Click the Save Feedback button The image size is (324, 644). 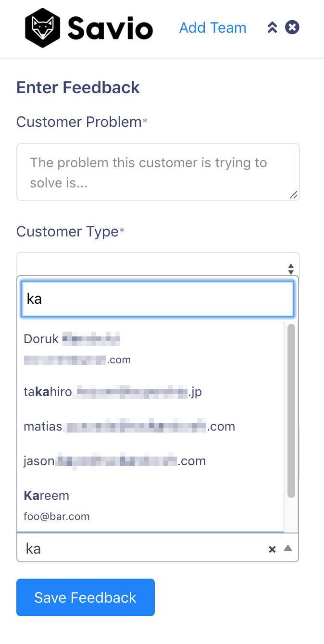point(86,597)
